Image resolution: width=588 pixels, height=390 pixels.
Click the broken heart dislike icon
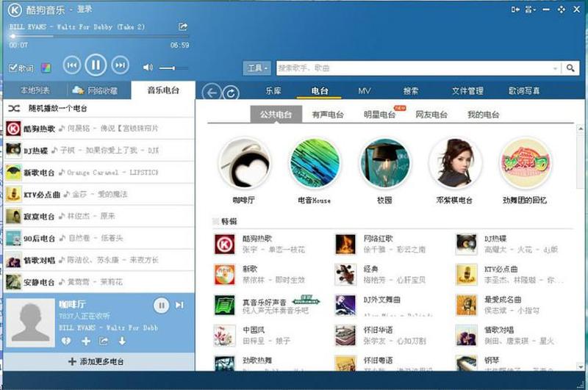pos(66,341)
